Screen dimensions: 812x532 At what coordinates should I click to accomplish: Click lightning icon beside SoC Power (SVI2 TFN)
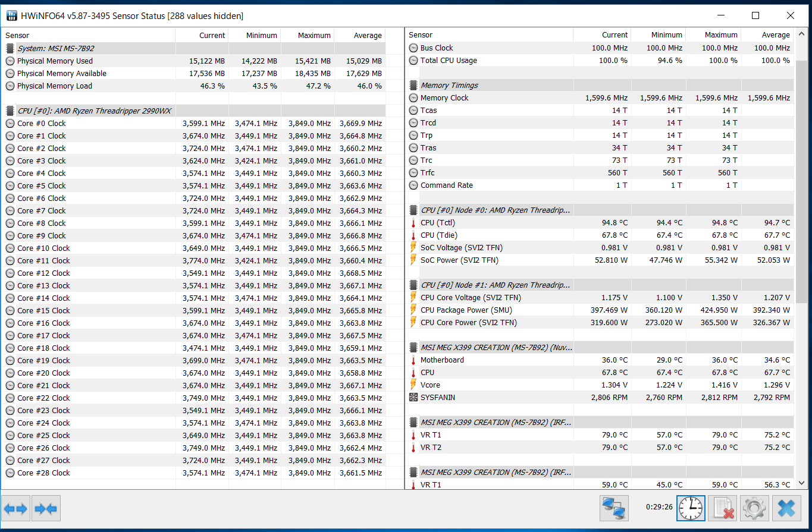pos(413,260)
